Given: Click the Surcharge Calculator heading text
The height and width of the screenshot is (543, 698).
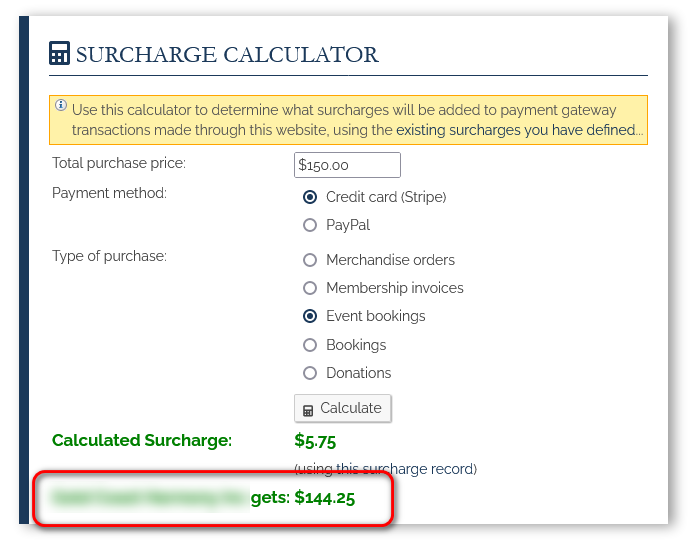Looking at the screenshot, I should tap(227, 54).
